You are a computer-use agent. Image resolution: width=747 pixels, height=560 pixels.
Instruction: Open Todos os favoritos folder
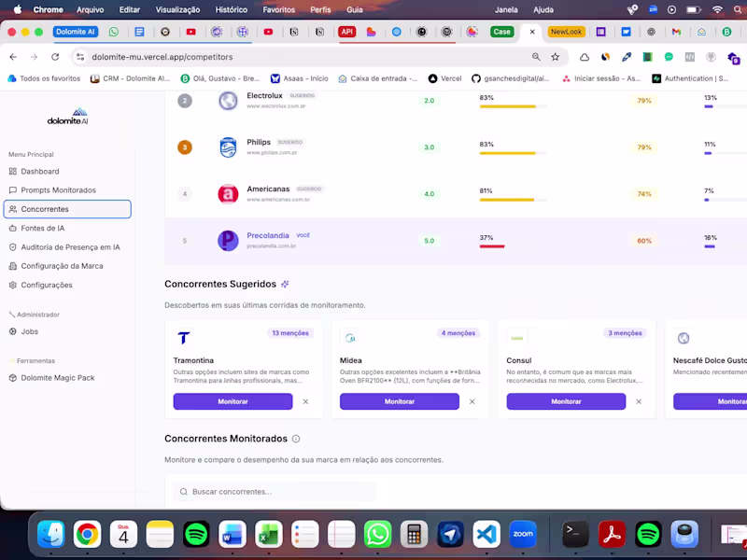tap(44, 78)
